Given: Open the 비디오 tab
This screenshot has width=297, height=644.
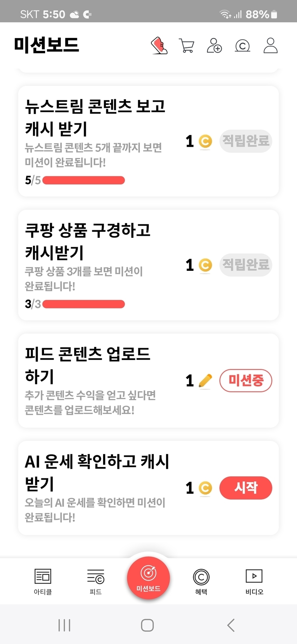Looking at the screenshot, I should pos(254,581).
